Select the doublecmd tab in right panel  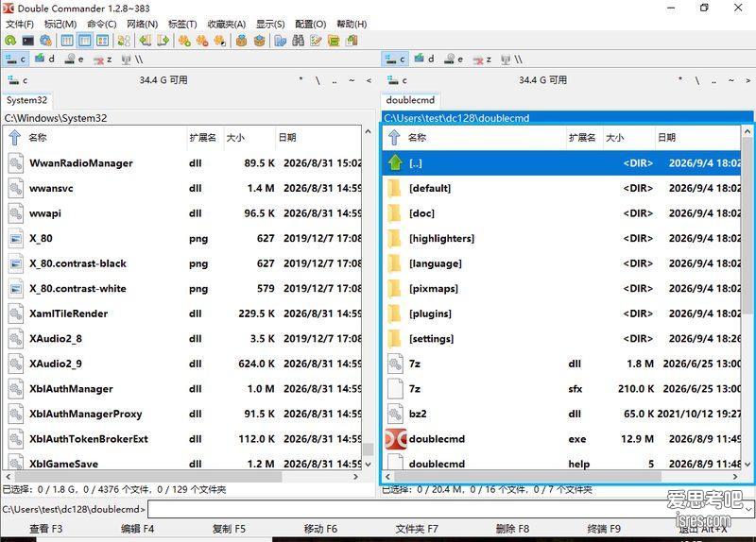pyautogui.click(x=410, y=100)
